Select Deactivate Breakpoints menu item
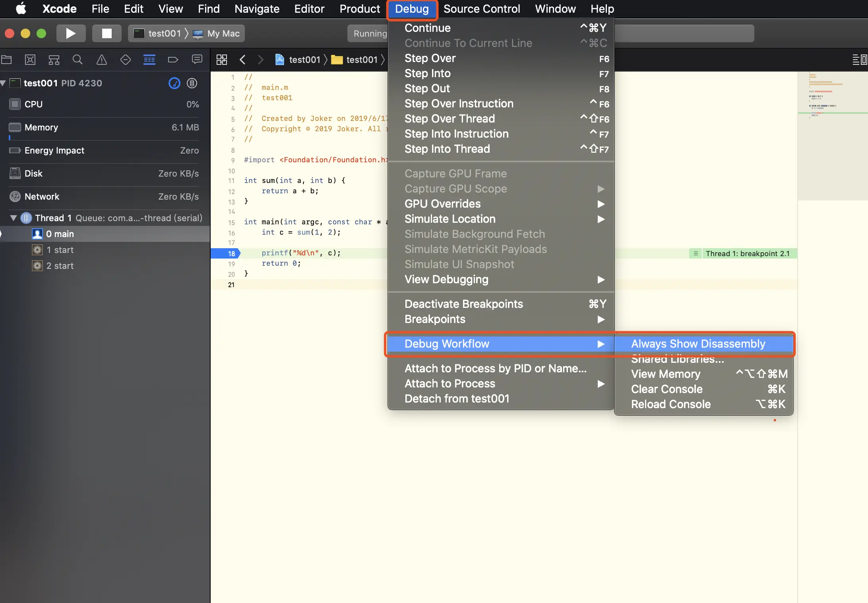The width and height of the screenshot is (868, 603). point(463,304)
